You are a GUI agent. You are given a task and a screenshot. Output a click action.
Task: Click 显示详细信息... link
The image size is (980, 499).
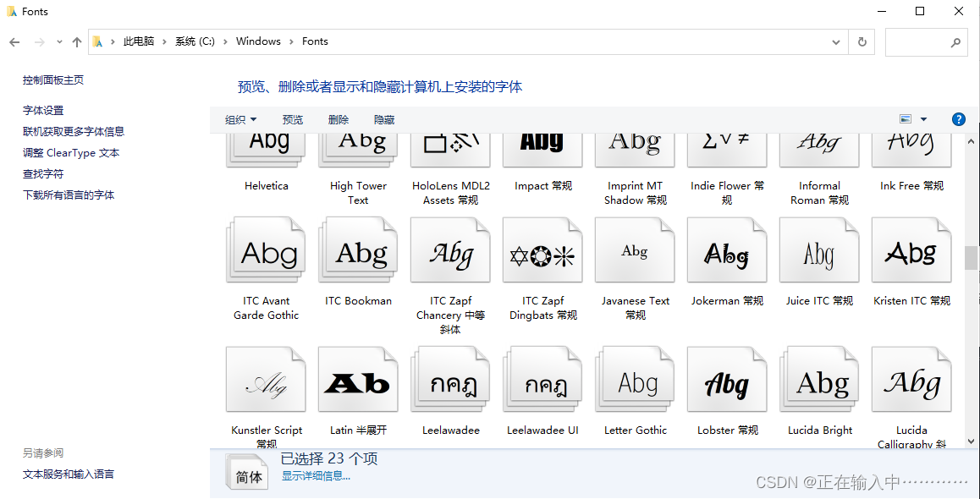tap(316, 476)
